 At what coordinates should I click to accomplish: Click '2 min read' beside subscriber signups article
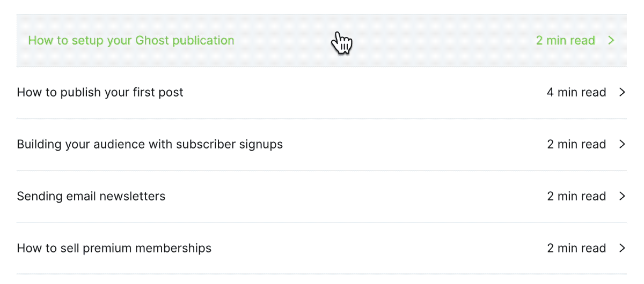[x=576, y=144]
